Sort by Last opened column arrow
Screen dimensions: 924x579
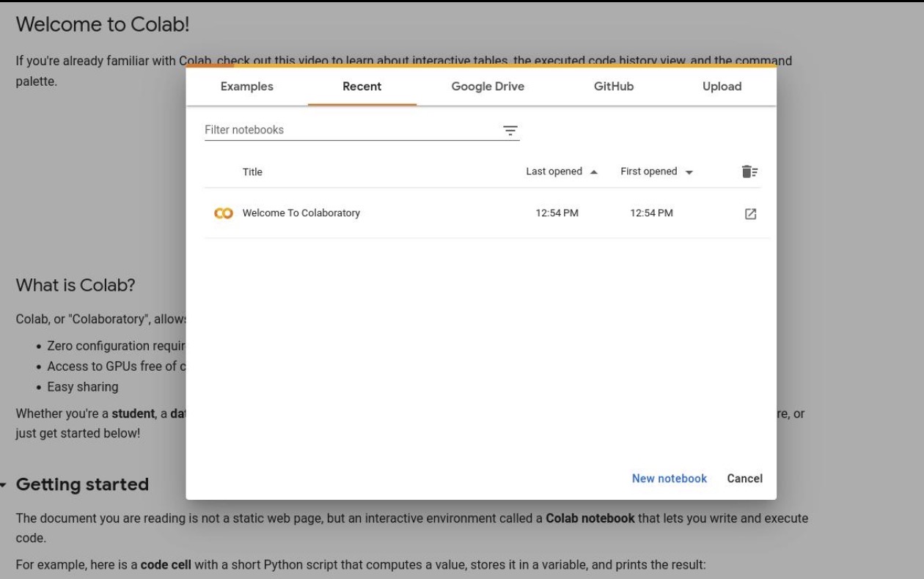[x=593, y=172]
